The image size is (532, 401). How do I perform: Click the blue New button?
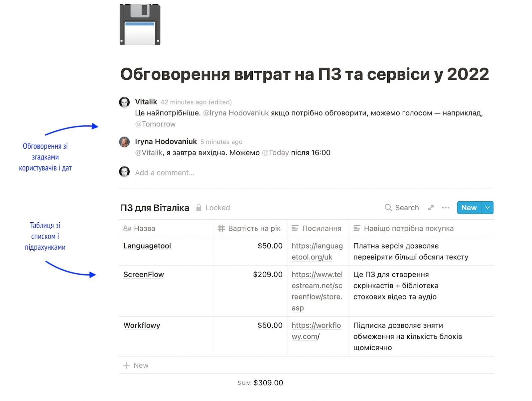coord(469,208)
